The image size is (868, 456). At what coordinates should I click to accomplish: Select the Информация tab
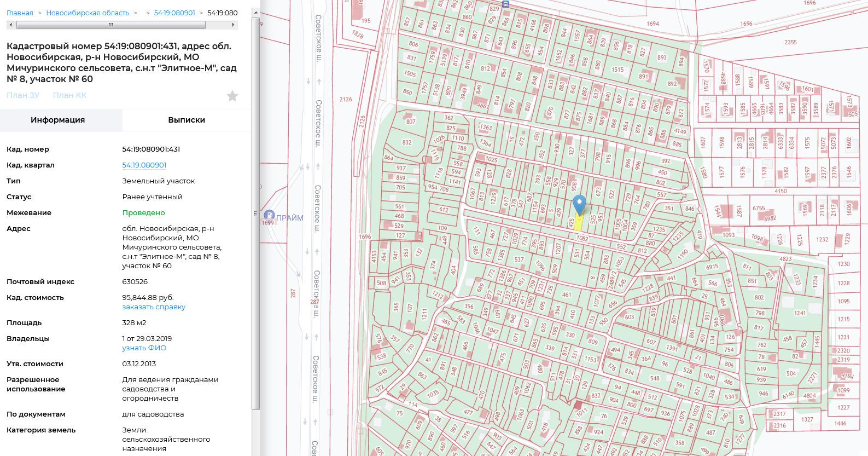click(x=57, y=120)
